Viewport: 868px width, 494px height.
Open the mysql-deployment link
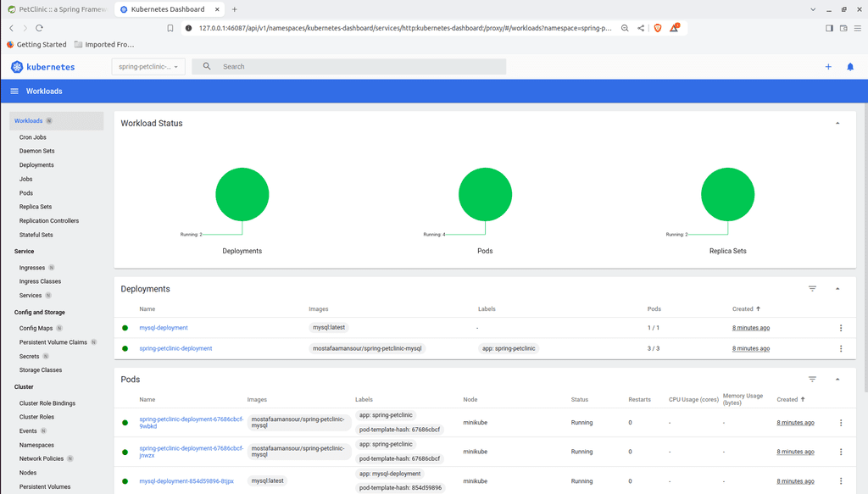(x=164, y=328)
